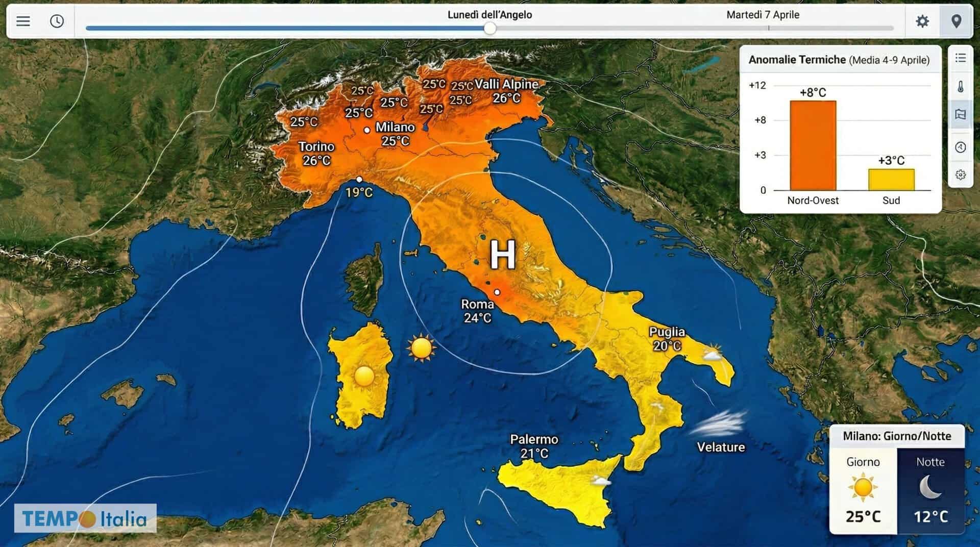Click the sun icon in the Giorno tile
980x547 pixels.
pos(863,487)
